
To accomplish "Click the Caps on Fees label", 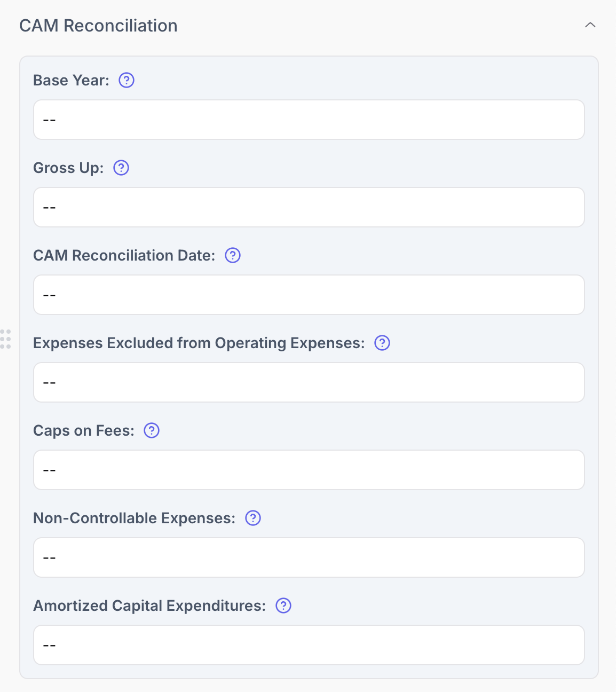I will (x=84, y=430).
